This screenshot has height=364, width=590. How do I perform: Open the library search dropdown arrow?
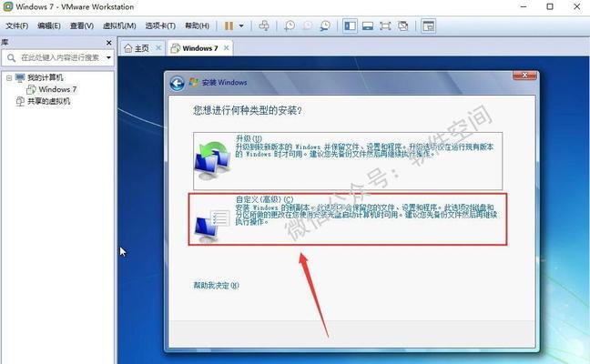click(108, 57)
